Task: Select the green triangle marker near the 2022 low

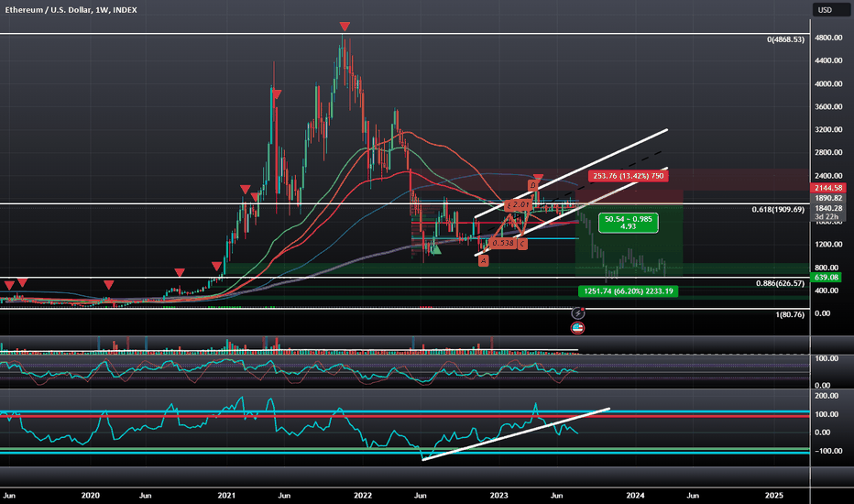Action: click(x=436, y=250)
